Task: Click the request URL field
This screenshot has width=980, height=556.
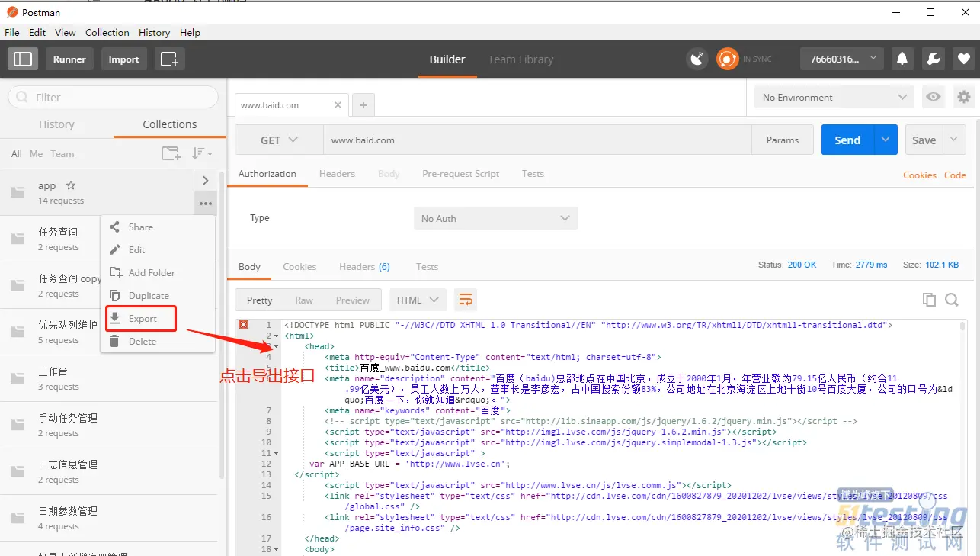Action: pyautogui.click(x=537, y=140)
